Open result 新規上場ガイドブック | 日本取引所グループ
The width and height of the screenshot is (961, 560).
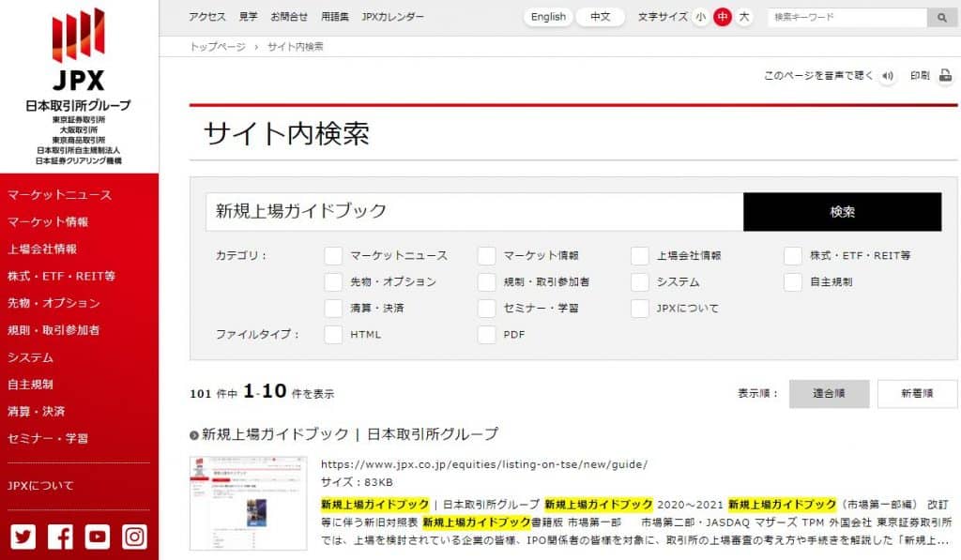click(x=350, y=434)
